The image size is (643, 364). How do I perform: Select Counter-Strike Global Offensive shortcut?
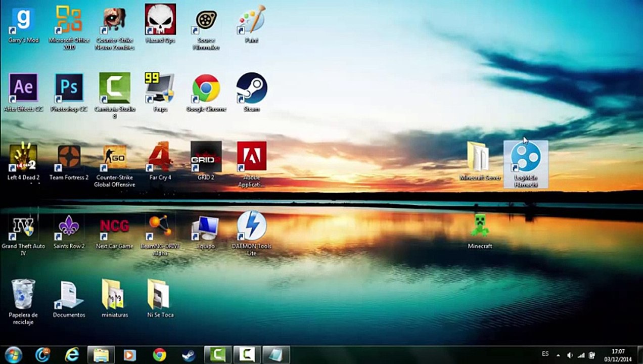click(115, 157)
